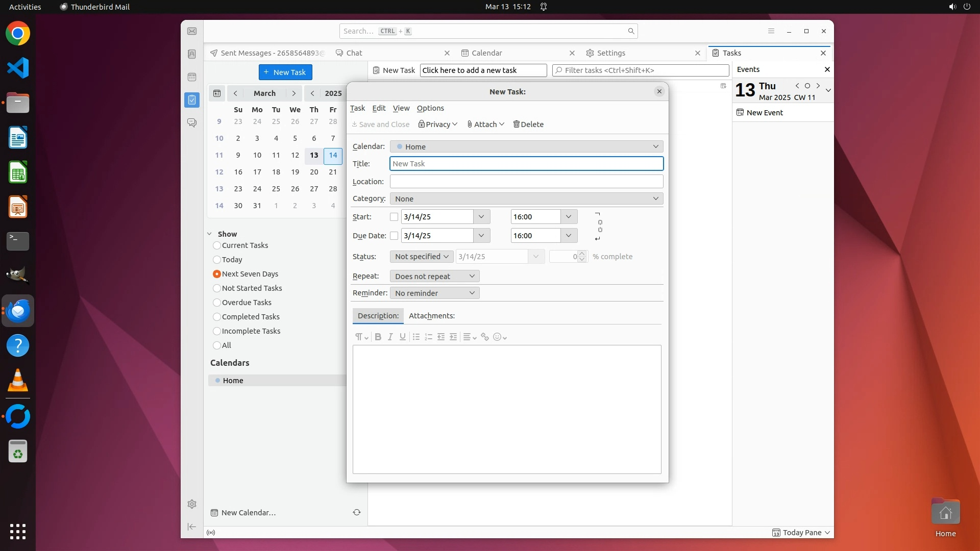Click the Bold formatting icon
Viewport: 980px width, 551px height.
(378, 337)
